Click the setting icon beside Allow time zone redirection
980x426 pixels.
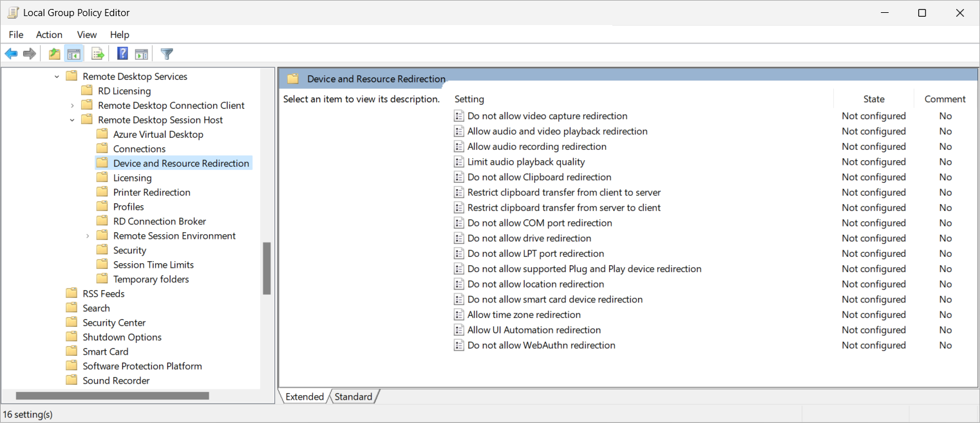pos(459,315)
